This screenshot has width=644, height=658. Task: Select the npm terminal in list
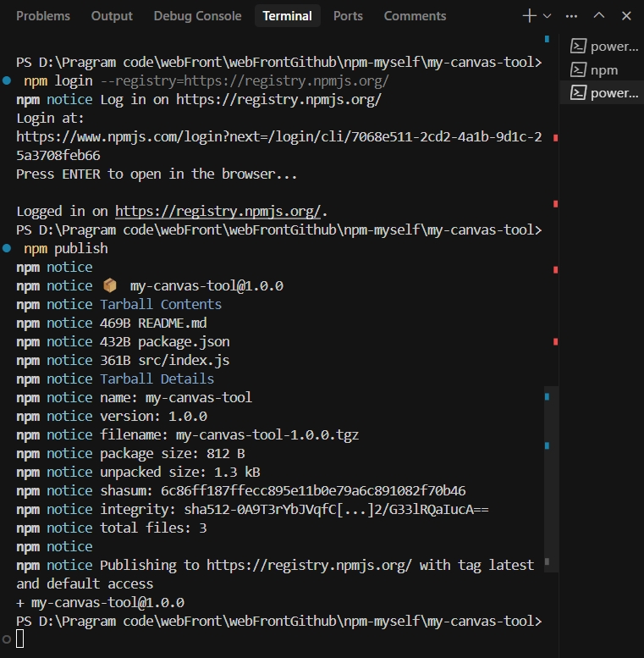point(603,70)
